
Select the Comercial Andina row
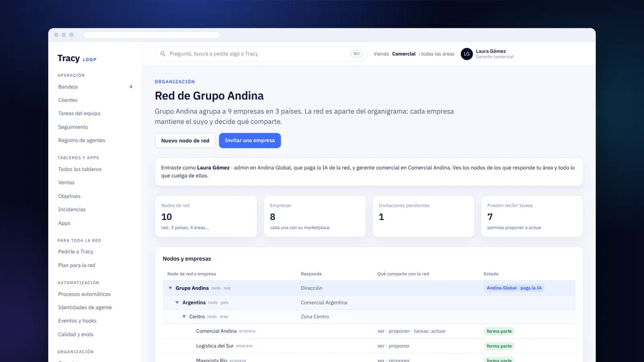[x=369, y=331]
